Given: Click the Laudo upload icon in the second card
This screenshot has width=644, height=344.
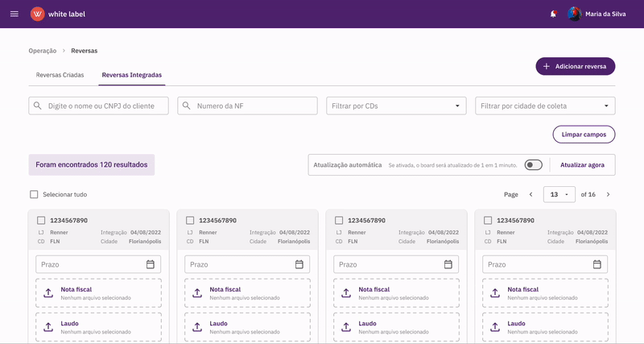Looking at the screenshot, I should [x=197, y=327].
